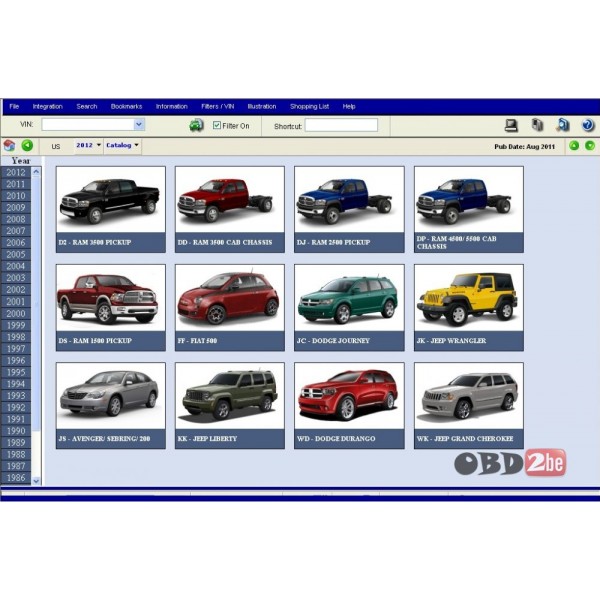
Task: Select year 2007 in the Year list
Action: pyautogui.click(x=16, y=231)
